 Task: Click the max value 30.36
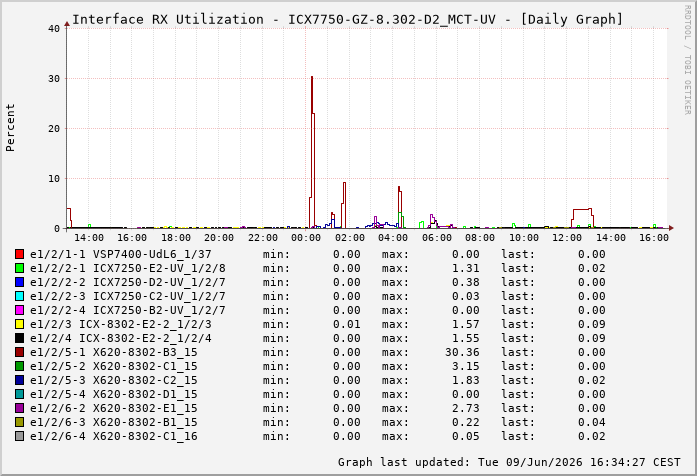pyautogui.click(x=462, y=352)
